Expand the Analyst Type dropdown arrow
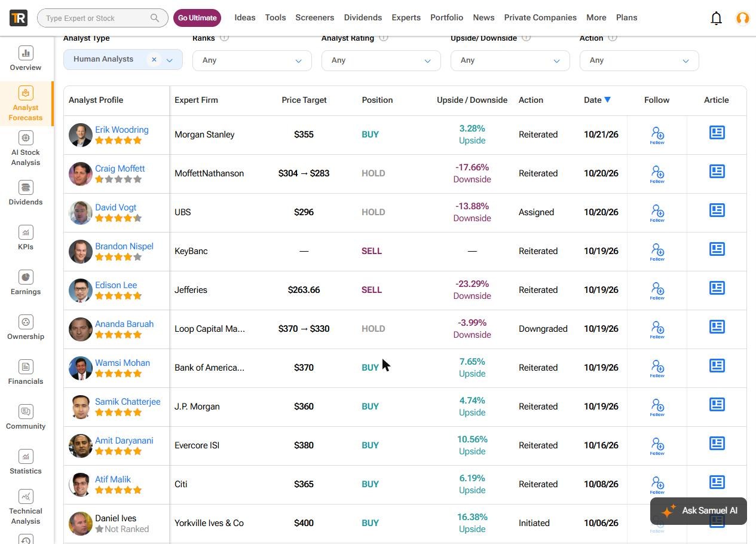The width and height of the screenshot is (756, 544). [x=170, y=60]
